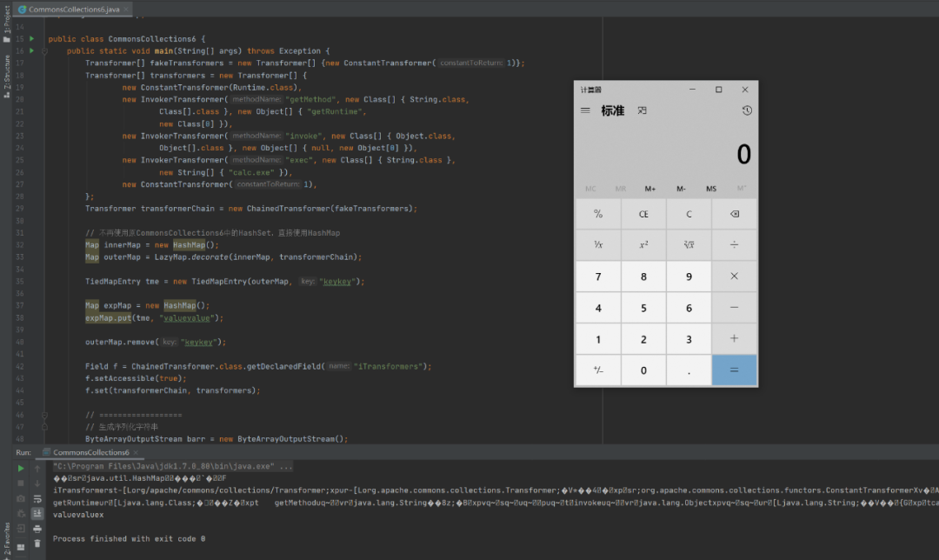Click the plus key on Calculator
This screenshot has height=560, width=939.
(734, 339)
